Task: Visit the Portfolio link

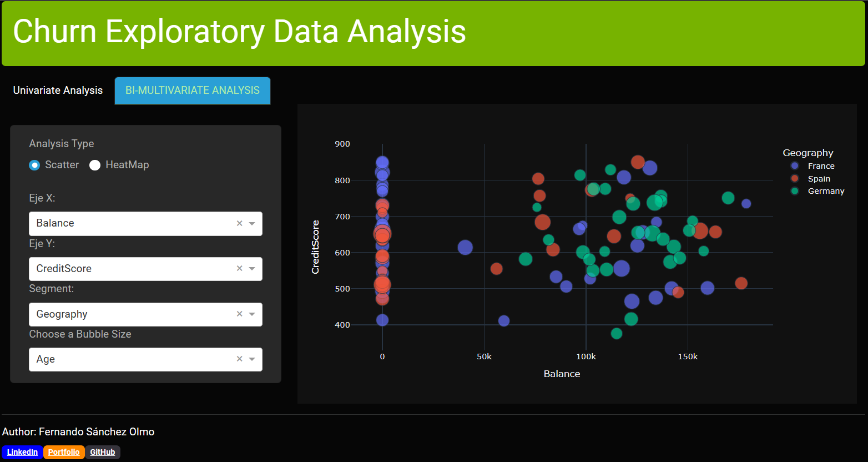Action: (64, 452)
